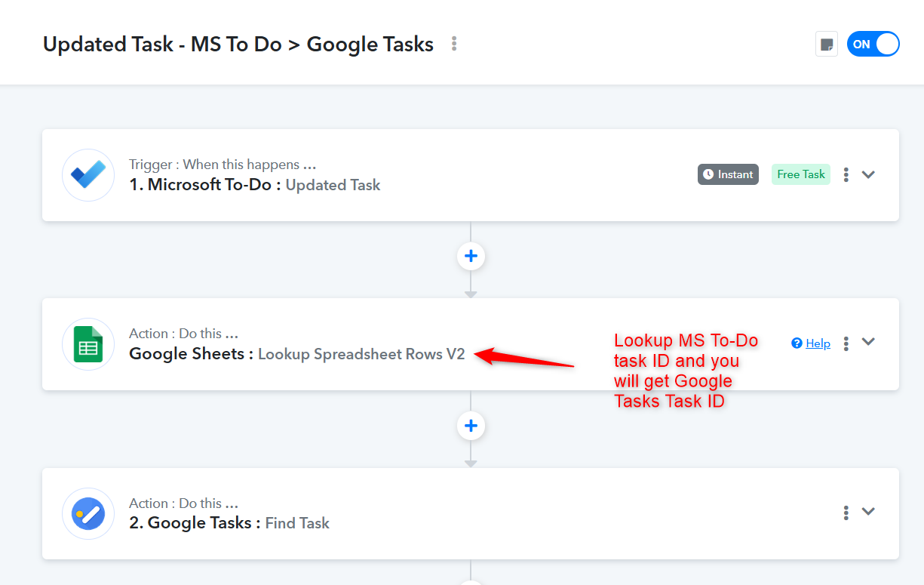924x585 pixels.
Task: Click the Google Sheets app icon
Action: (88, 344)
